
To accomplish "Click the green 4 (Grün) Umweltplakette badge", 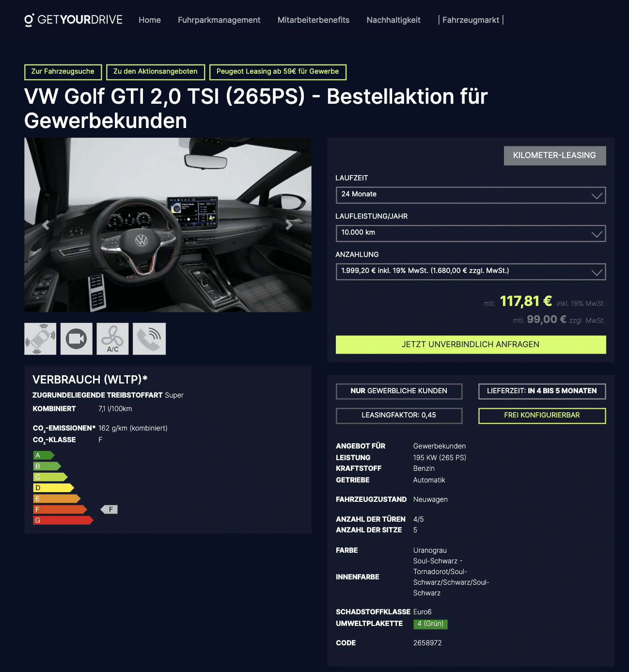I will coord(430,624).
